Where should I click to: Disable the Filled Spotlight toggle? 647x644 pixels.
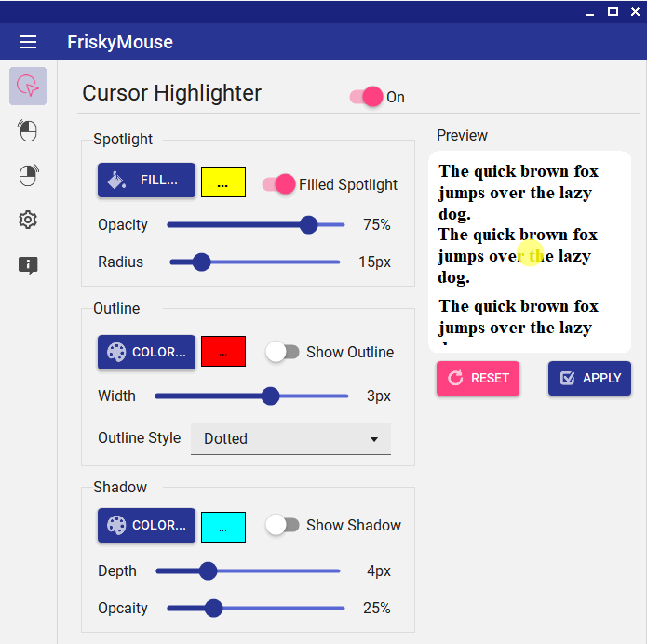coord(279,184)
